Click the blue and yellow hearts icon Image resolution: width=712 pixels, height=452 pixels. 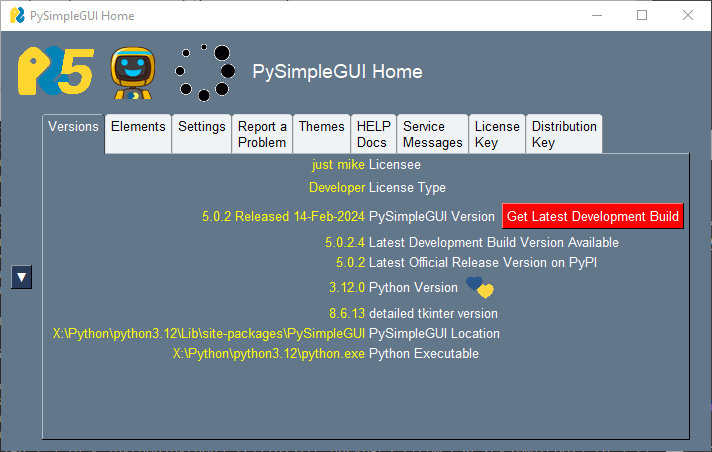(480, 288)
